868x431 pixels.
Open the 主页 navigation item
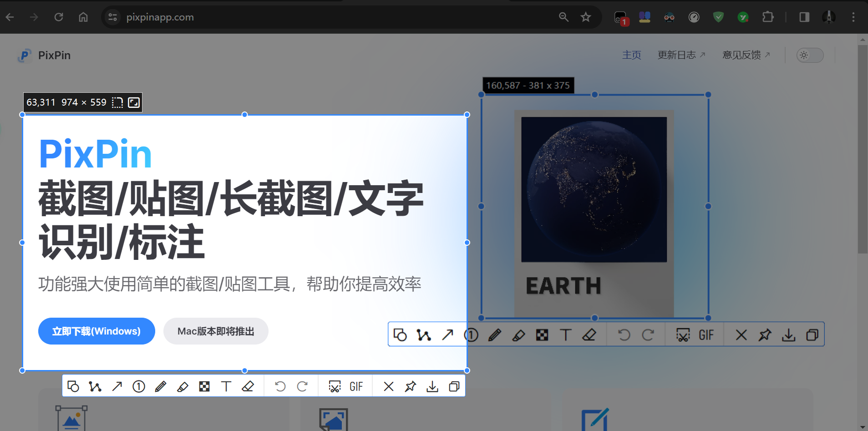coord(631,55)
